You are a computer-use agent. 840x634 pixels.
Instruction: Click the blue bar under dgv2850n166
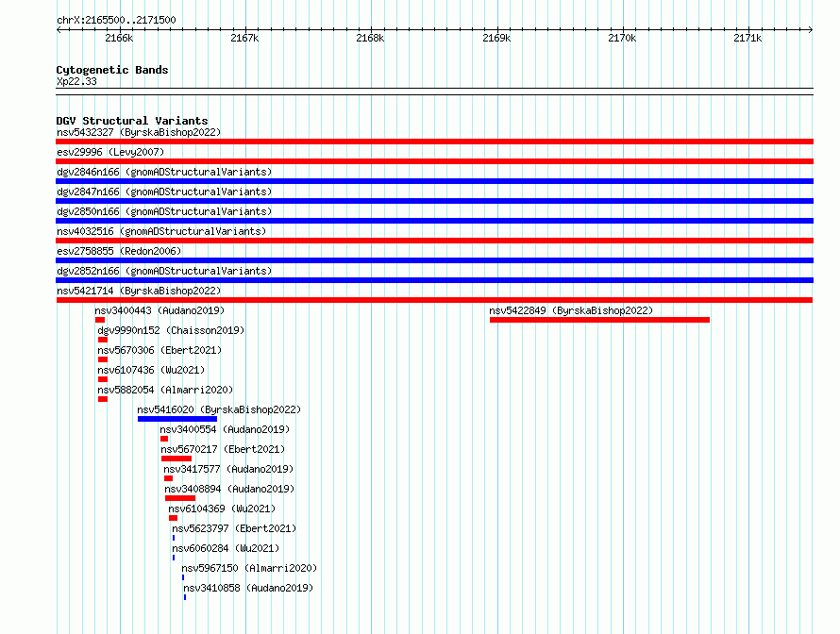(434, 221)
